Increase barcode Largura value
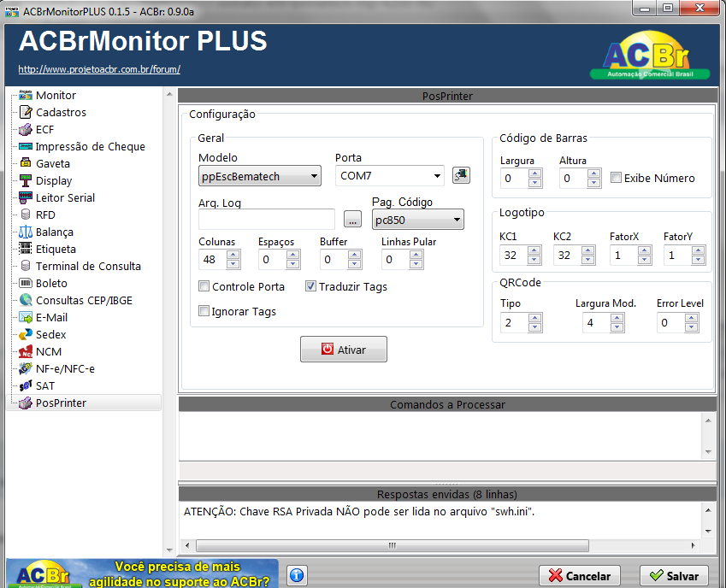Screen dimensions: 726x588 pos(534,173)
